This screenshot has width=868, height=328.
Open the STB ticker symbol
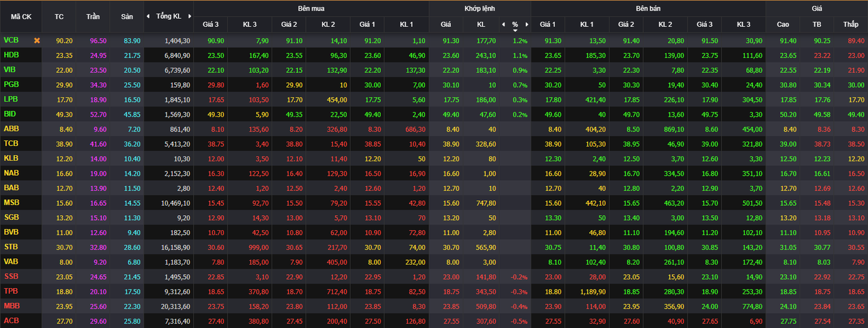[x=11, y=247]
